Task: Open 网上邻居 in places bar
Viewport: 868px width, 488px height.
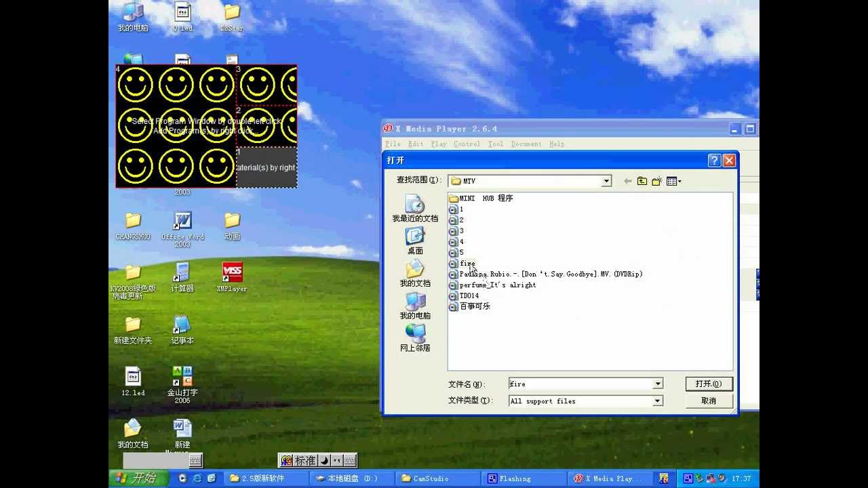Action: point(415,338)
